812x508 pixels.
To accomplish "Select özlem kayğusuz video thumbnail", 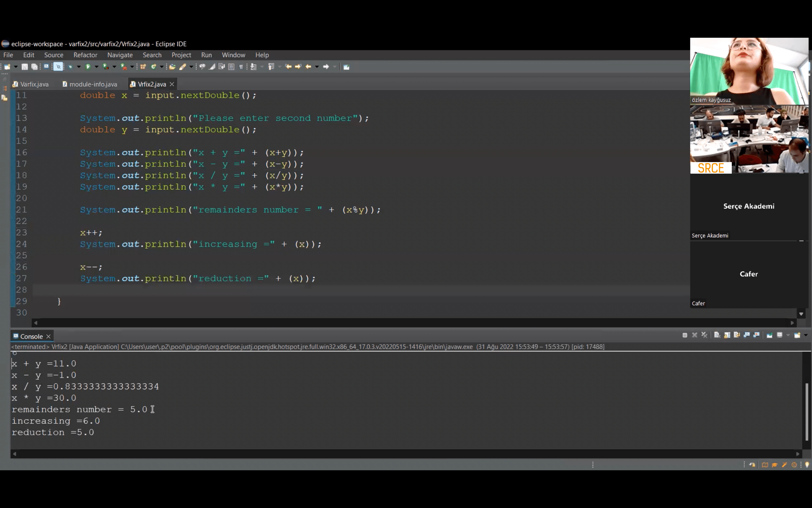I will (749, 71).
